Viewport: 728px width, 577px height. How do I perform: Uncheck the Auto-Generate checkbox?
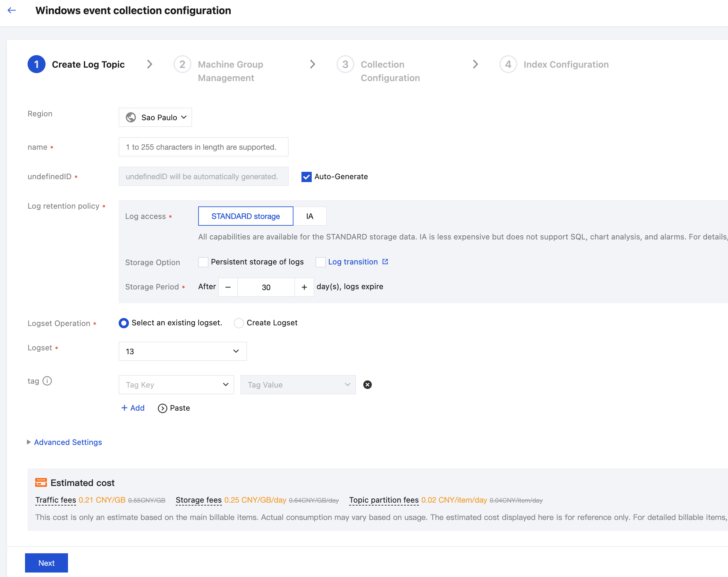pyautogui.click(x=306, y=177)
